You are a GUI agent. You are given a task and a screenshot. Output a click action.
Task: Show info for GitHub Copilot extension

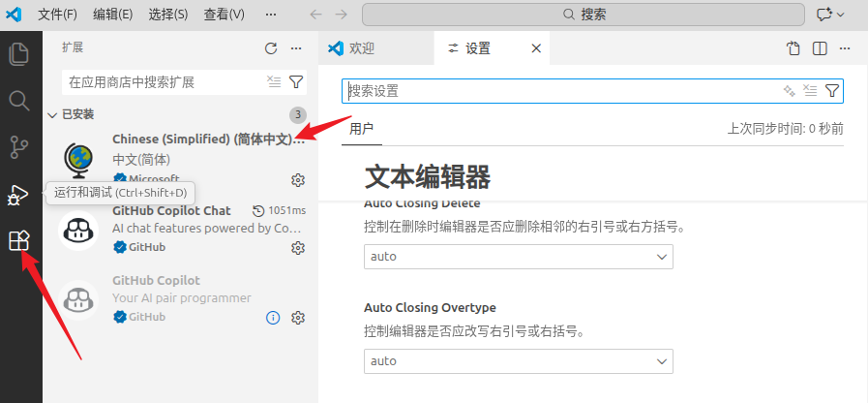(273, 318)
